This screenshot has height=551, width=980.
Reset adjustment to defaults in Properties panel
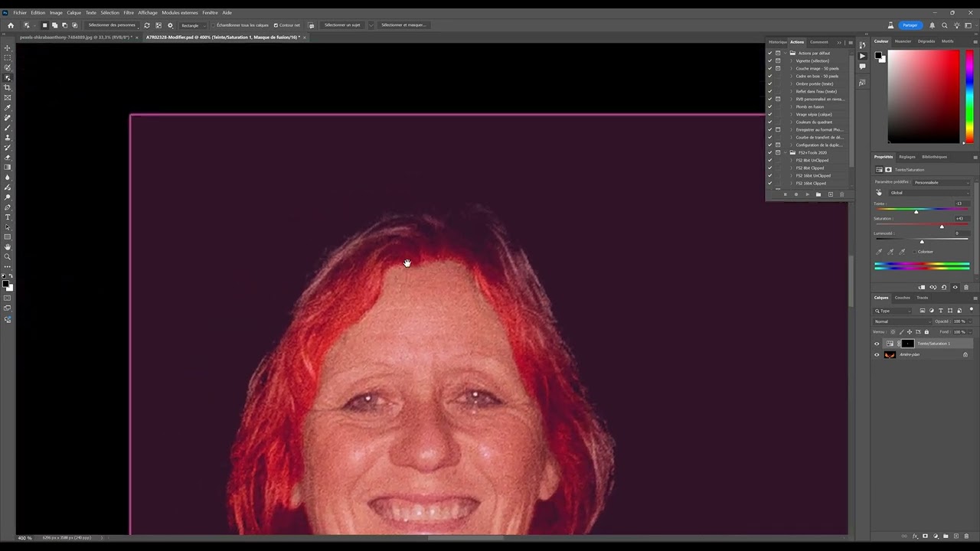click(944, 288)
